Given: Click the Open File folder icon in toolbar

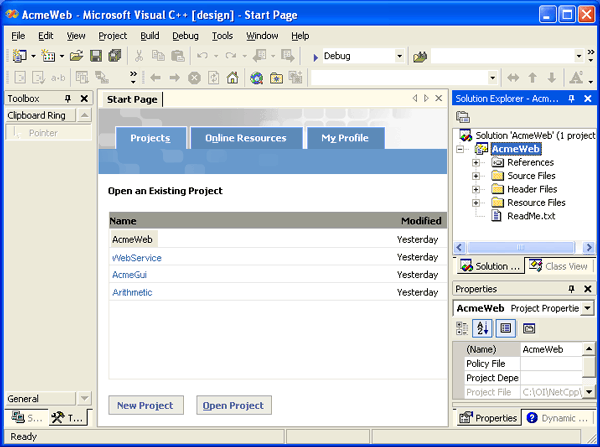Looking at the screenshot, I should coord(76,56).
